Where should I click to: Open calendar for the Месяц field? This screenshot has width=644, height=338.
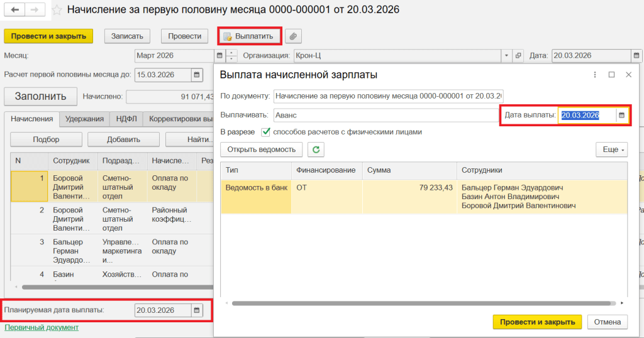point(219,56)
